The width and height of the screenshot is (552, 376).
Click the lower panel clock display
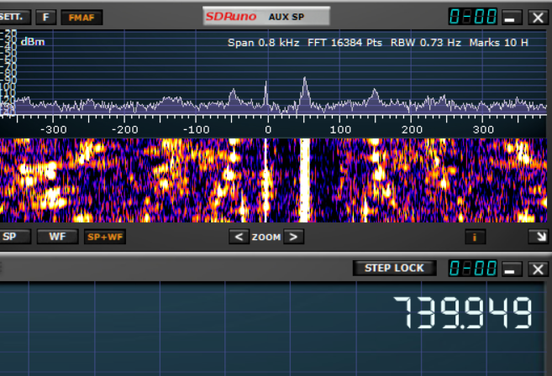(x=473, y=268)
